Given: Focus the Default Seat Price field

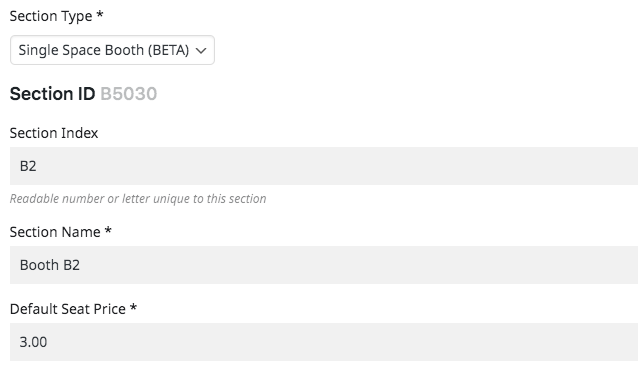Looking at the screenshot, I should coord(324,342).
